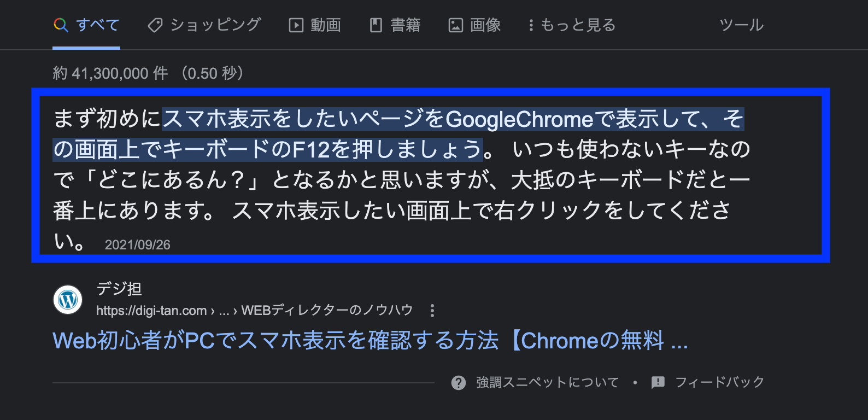This screenshot has width=868, height=420.
Task: Click the feedback speech bubble icon
Action: pos(658,382)
